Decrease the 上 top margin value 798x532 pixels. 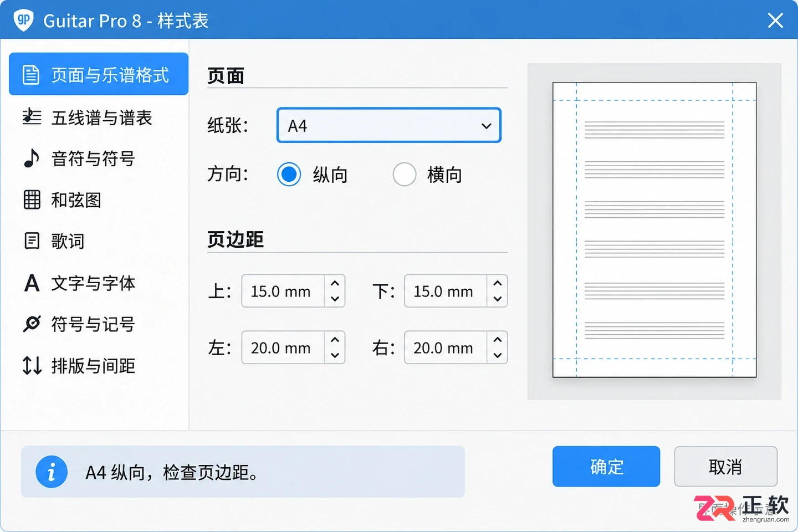click(335, 299)
